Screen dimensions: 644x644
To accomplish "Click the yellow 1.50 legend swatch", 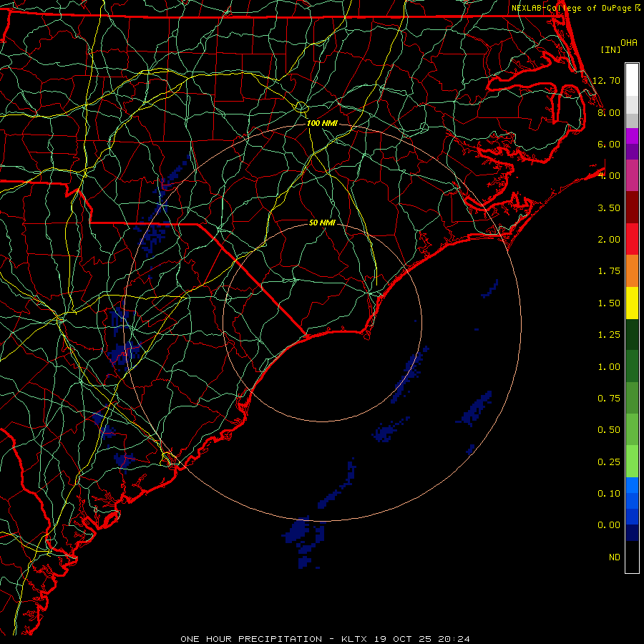I will (632, 303).
